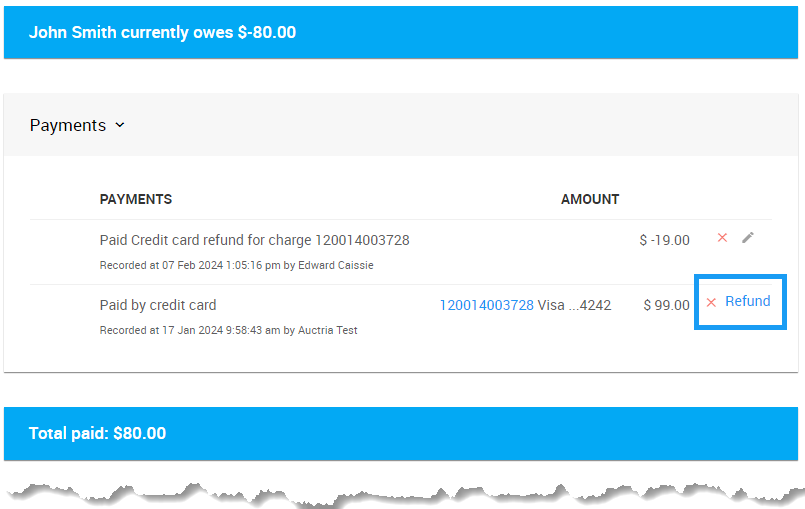Viewport: 805px width, 509px height.
Task: Click the 'Visa ...4242' card text
Action: (574, 305)
